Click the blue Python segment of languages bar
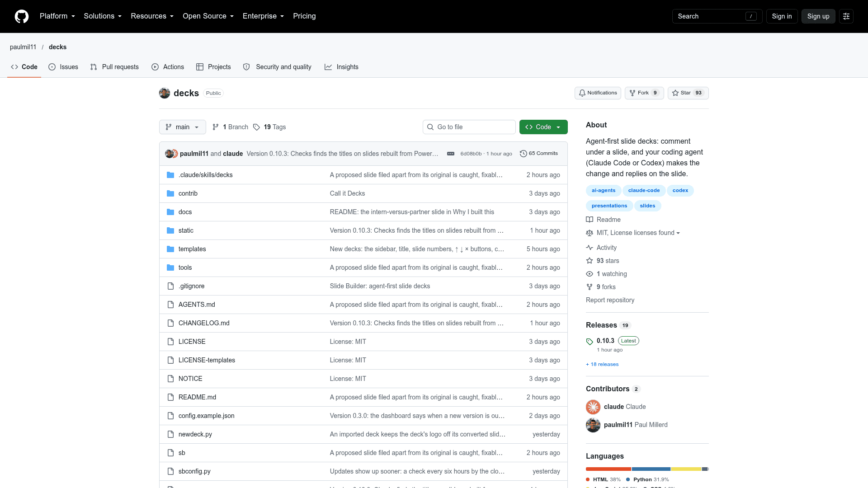The image size is (868, 488). tap(651, 469)
